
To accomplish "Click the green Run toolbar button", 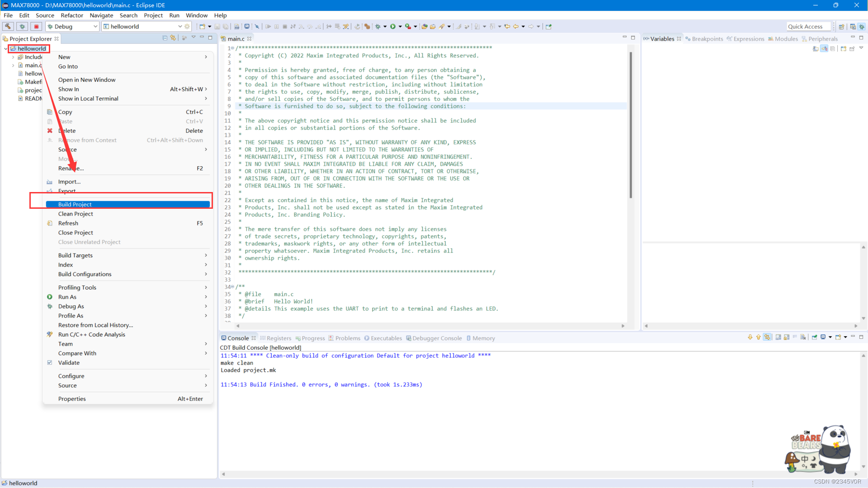I will (x=393, y=27).
